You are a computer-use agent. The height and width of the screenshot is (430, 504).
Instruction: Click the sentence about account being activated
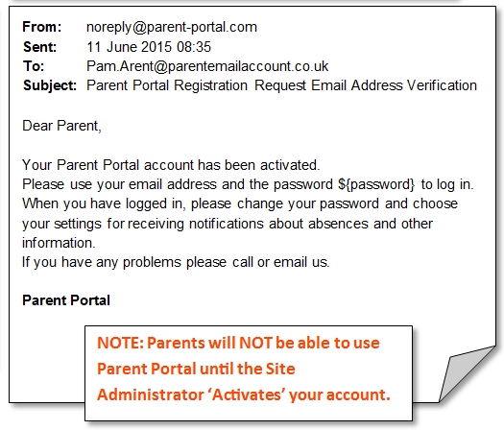(171, 165)
